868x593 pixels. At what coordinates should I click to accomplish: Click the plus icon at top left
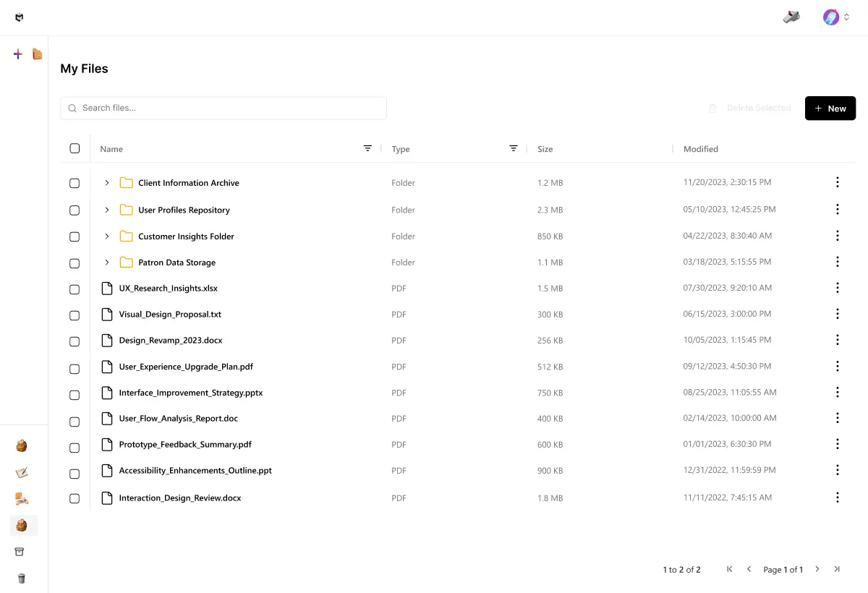[17, 54]
